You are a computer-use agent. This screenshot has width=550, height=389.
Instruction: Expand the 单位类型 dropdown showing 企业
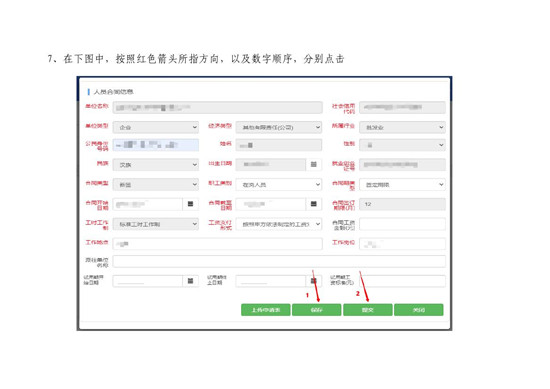pyautogui.click(x=156, y=127)
